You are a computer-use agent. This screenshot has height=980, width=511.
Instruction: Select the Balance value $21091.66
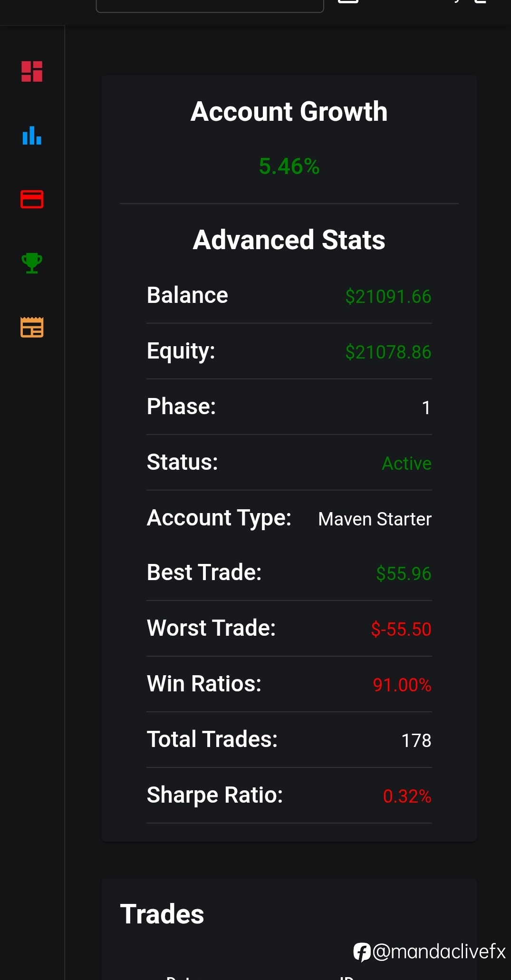(388, 296)
